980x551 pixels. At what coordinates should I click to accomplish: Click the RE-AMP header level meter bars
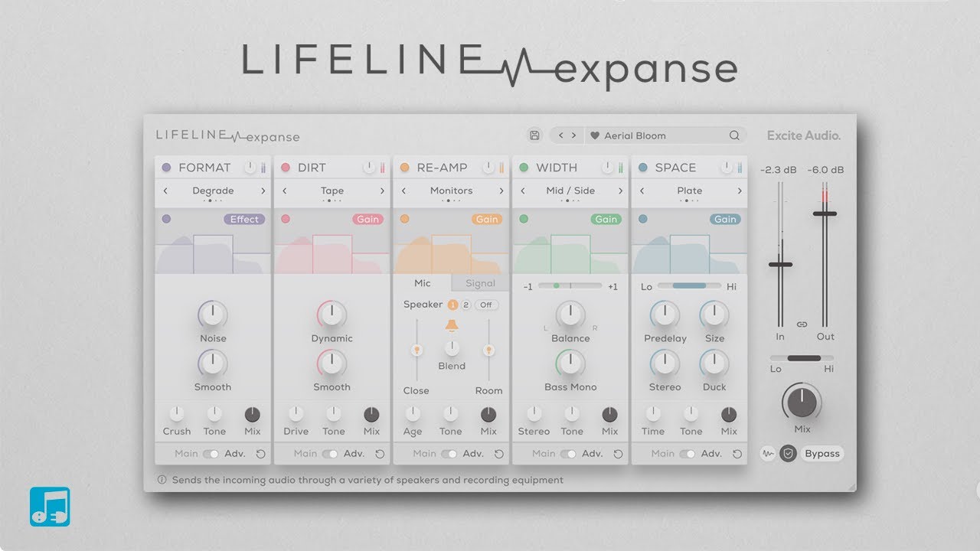pos(501,168)
